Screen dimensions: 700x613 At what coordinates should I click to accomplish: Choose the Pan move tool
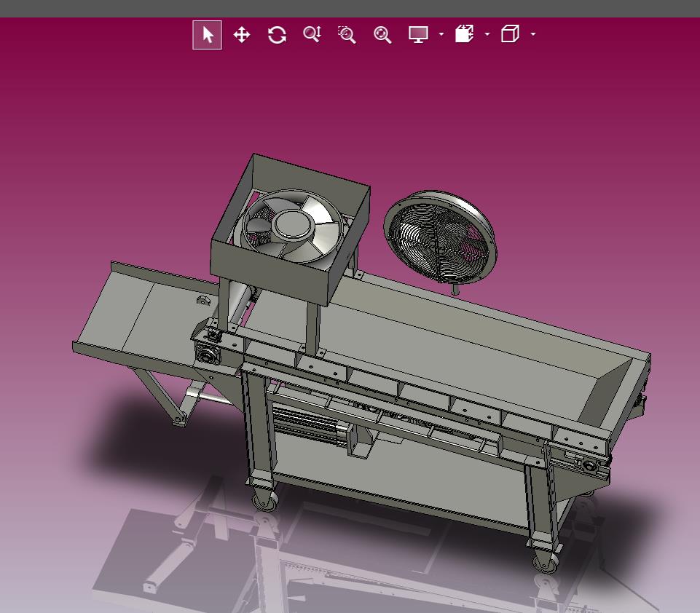tap(242, 35)
